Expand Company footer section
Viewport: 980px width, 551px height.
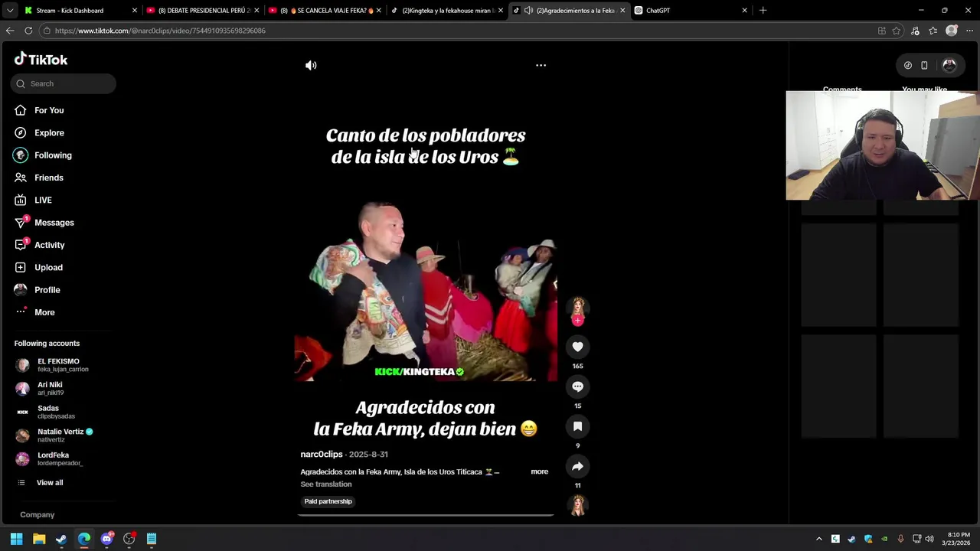pyautogui.click(x=38, y=515)
